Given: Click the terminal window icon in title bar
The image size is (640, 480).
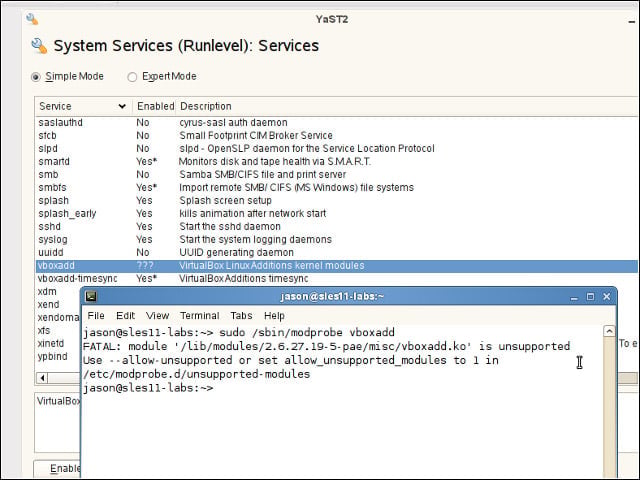Looking at the screenshot, I should [91, 296].
